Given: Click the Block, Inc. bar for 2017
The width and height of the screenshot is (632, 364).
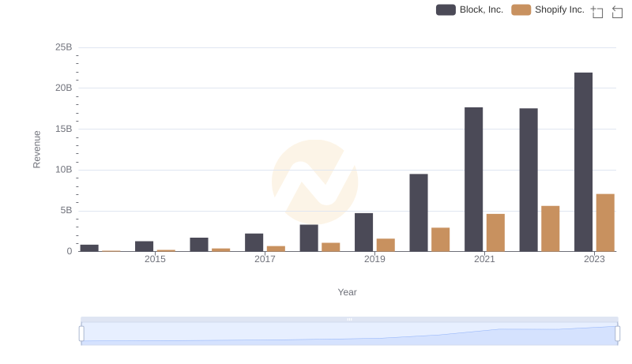Looking at the screenshot, I should coord(254,243).
